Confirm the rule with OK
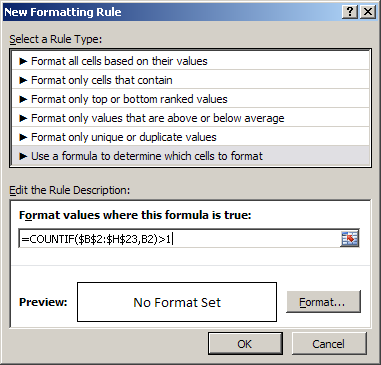The width and height of the screenshot is (381, 365). pos(245,344)
